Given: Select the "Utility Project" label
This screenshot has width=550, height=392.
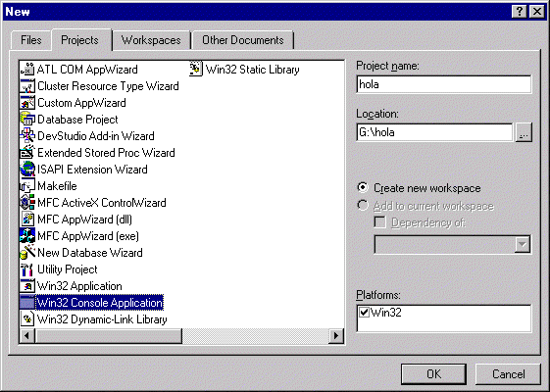Looking at the screenshot, I should click(68, 269).
